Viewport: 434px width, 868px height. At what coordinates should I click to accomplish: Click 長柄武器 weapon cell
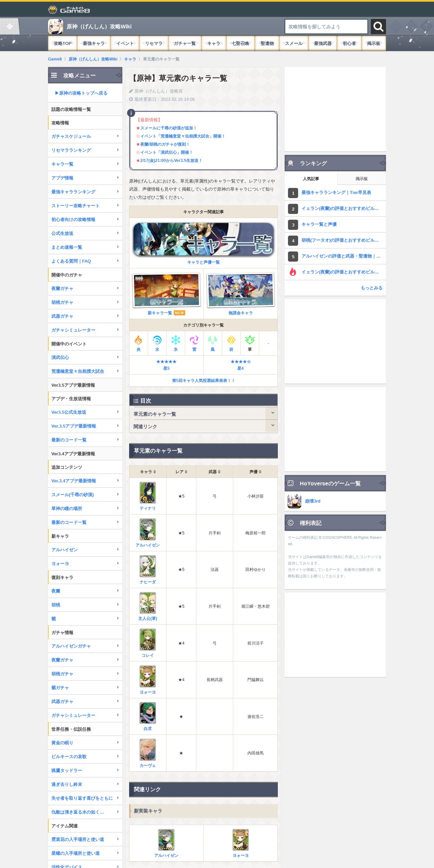pyautogui.click(x=215, y=680)
